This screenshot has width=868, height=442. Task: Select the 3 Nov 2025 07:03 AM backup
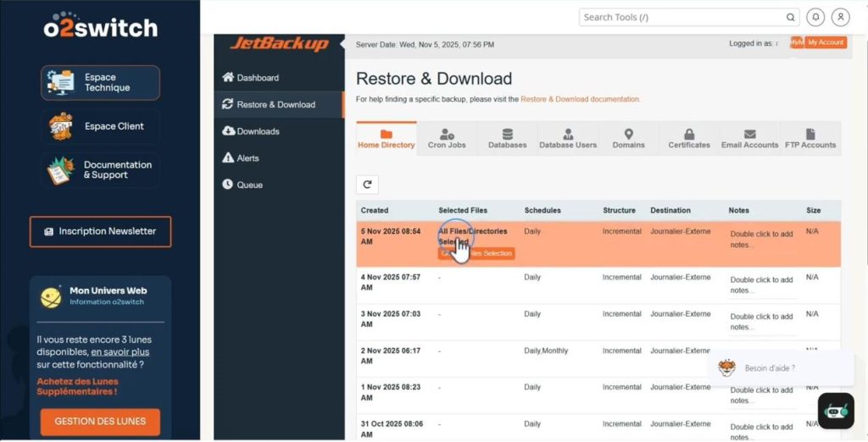coord(598,322)
